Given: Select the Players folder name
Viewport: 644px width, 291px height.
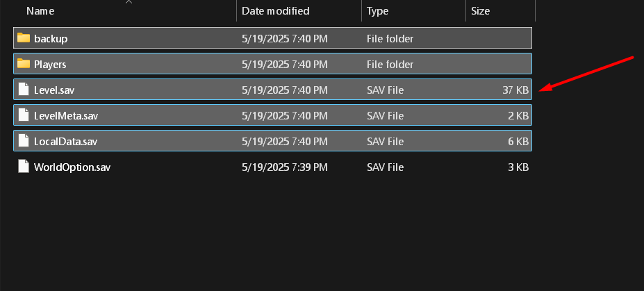Looking at the screenshot, I should (x=50, y=64).
